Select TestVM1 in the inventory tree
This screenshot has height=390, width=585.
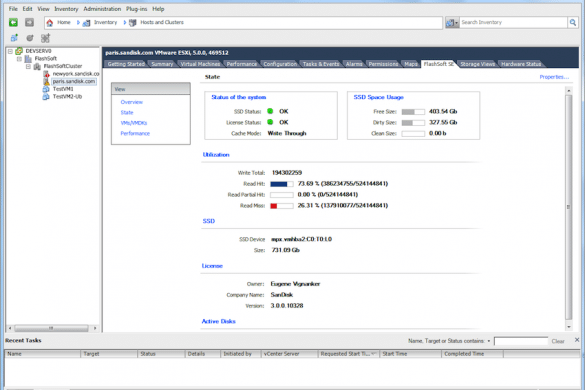tap(63, 89)
